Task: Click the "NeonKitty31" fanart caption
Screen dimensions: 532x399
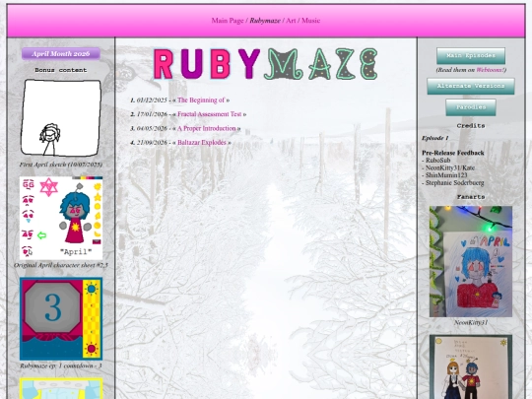Action: click(471, 323)
